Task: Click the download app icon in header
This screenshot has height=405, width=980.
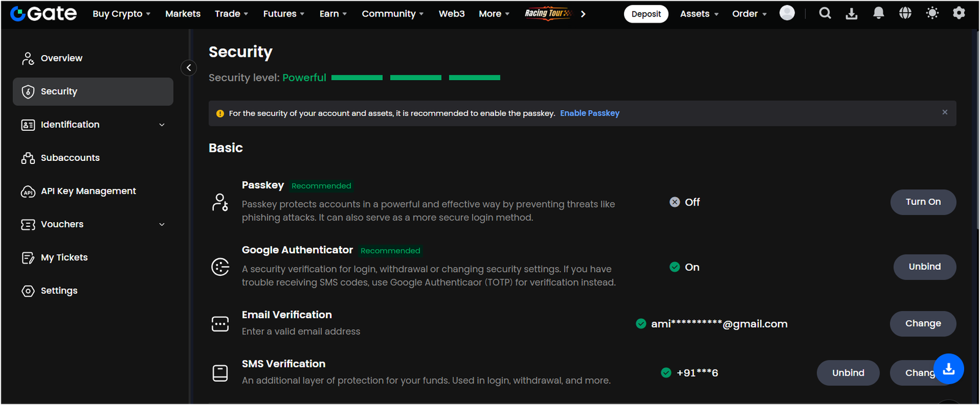Action: (x=851, y=13)
